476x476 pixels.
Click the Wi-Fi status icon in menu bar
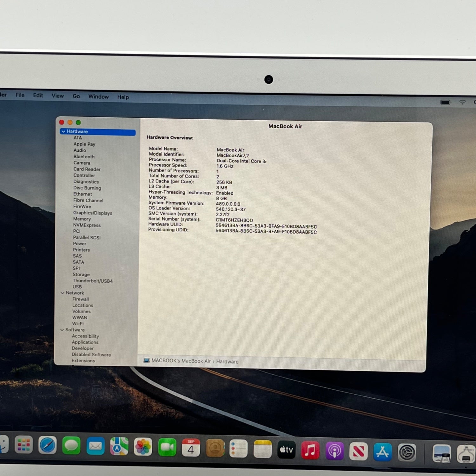[x=462, y=102]
